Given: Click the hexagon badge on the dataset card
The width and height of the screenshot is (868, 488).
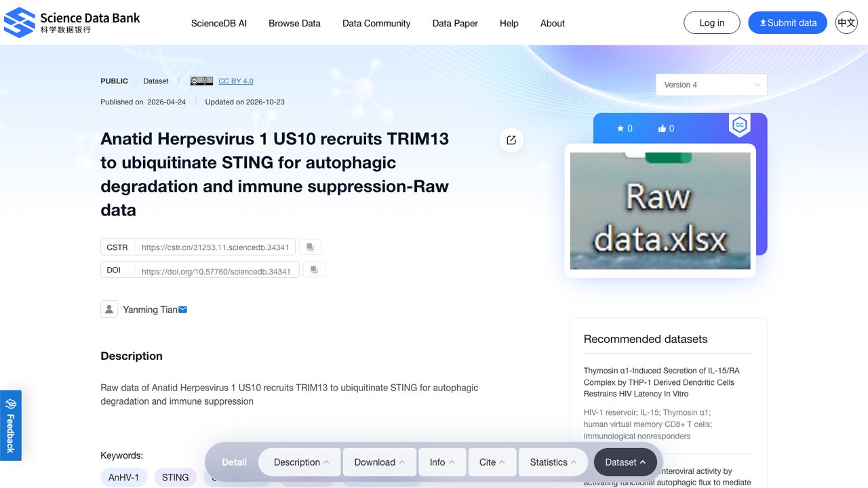Looking at the screenshot, I should (739, 125).
